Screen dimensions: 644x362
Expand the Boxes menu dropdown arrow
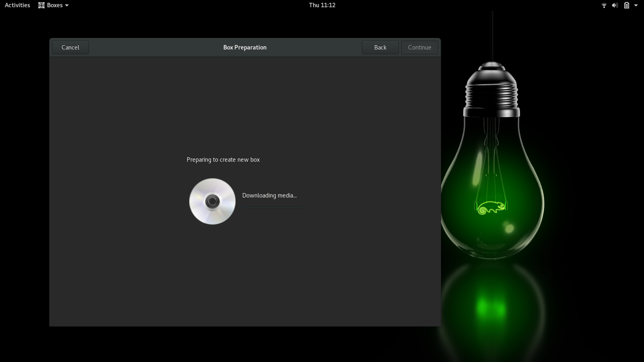click(67, 6)
